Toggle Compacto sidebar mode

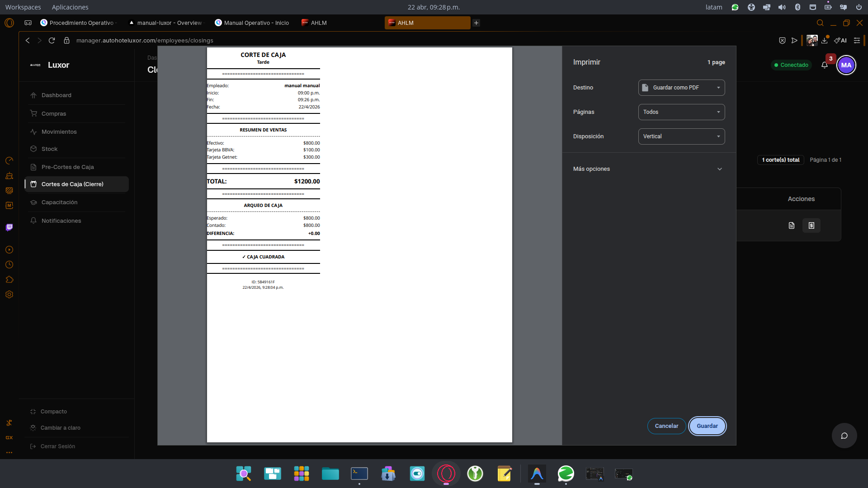(53, 412)
